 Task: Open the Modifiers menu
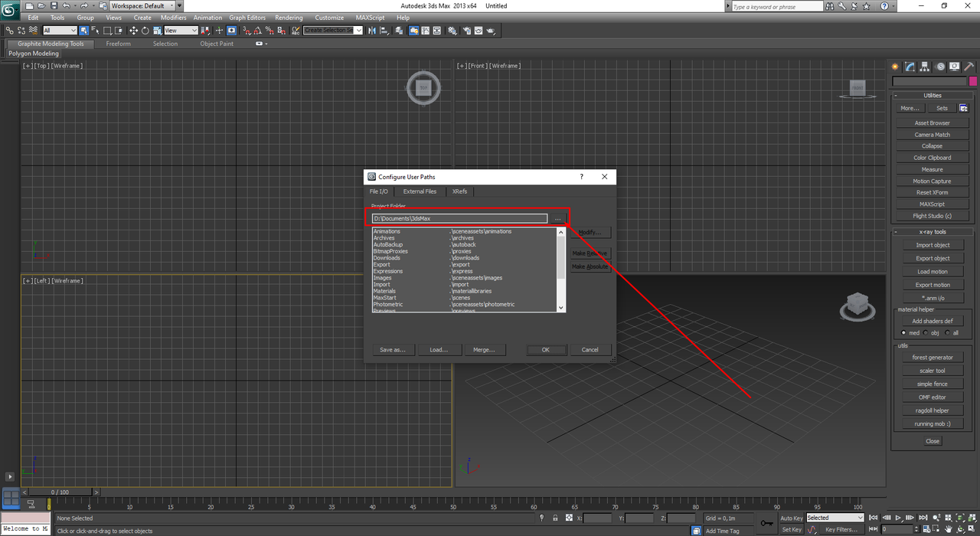[173, 17]
